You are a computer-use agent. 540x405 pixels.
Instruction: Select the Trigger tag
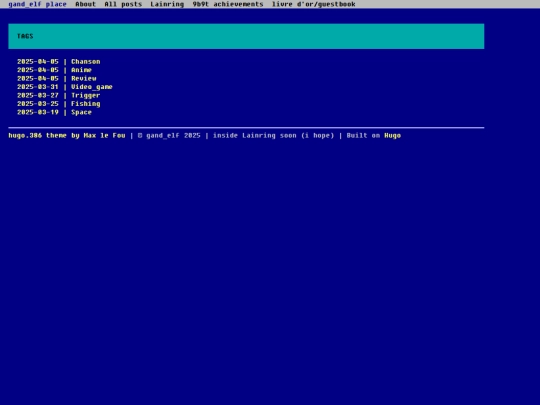pyautogui.click(x=85, y=95)
